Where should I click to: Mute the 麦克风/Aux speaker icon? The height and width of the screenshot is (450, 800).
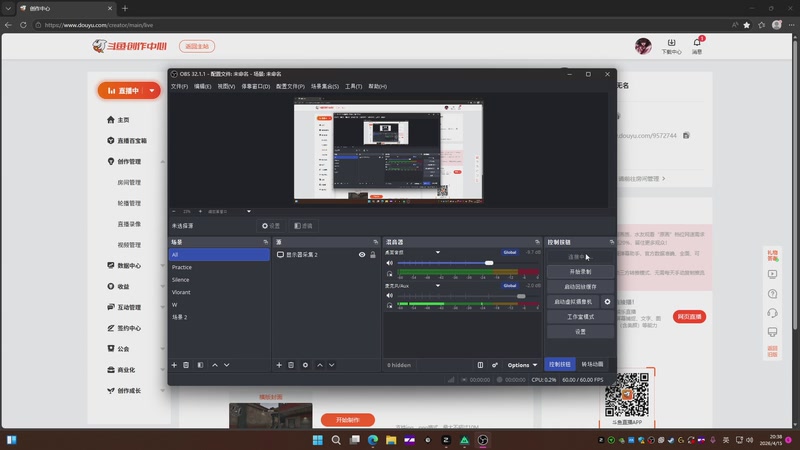(389, 295)
